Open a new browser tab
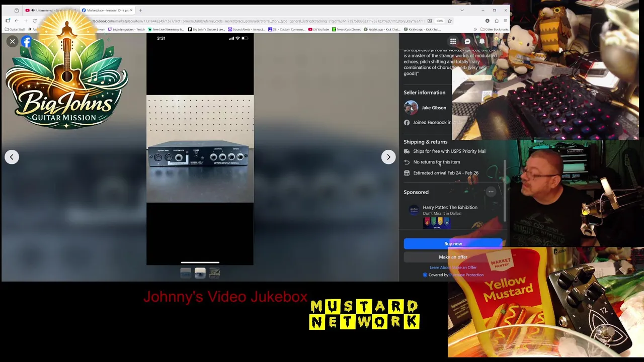The width and height of the screenshot is (644, 362). [140, 10]
